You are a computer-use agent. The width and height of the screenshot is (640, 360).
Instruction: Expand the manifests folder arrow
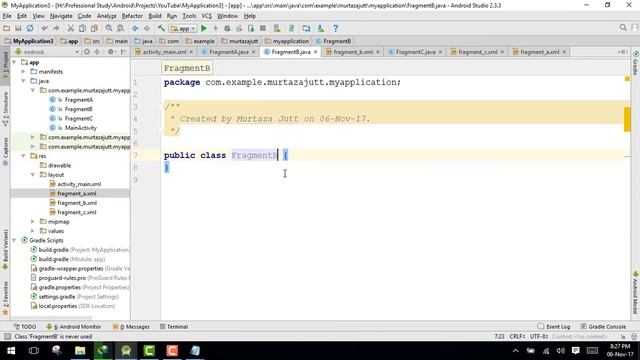[24, 72]
